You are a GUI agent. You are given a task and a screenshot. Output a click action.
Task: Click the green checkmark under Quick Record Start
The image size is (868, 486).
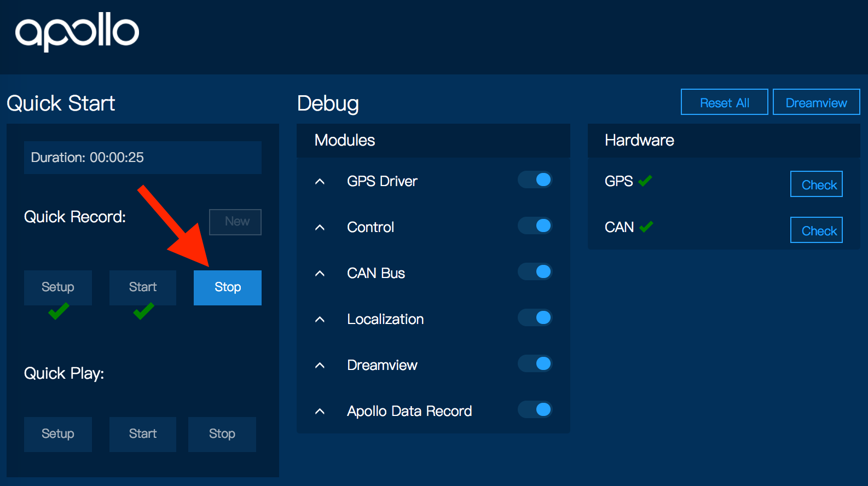[x=143, y=311]
